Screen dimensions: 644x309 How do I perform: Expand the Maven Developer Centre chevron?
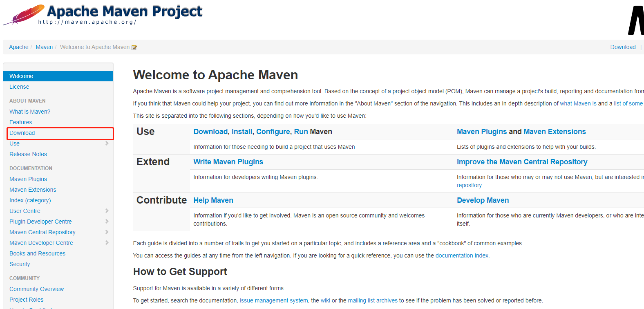(x=107, y=243)
